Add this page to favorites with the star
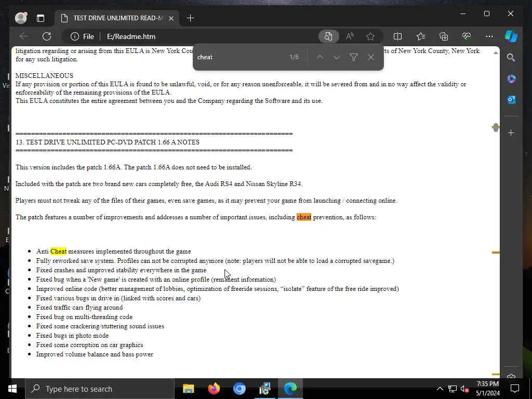This screenshot has width=532, height=399. (x=370, y=36)
